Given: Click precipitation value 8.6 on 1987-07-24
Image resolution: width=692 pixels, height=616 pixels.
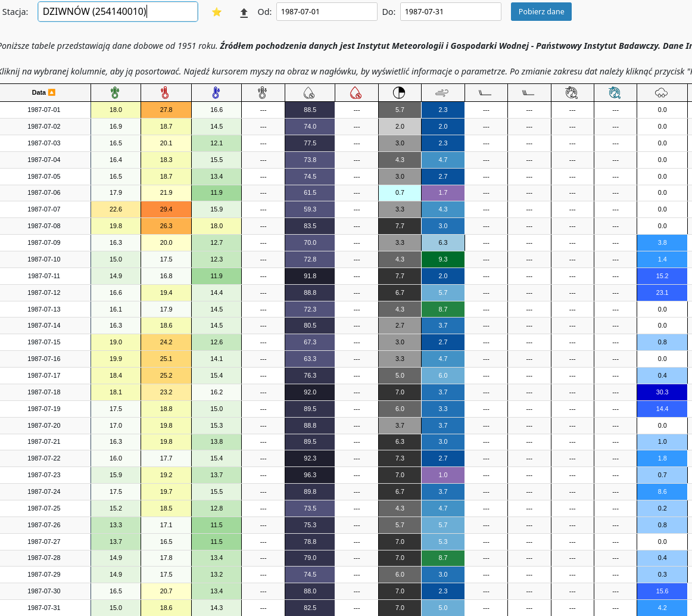Looking at the screenshot, I should [x=662, y=491].
